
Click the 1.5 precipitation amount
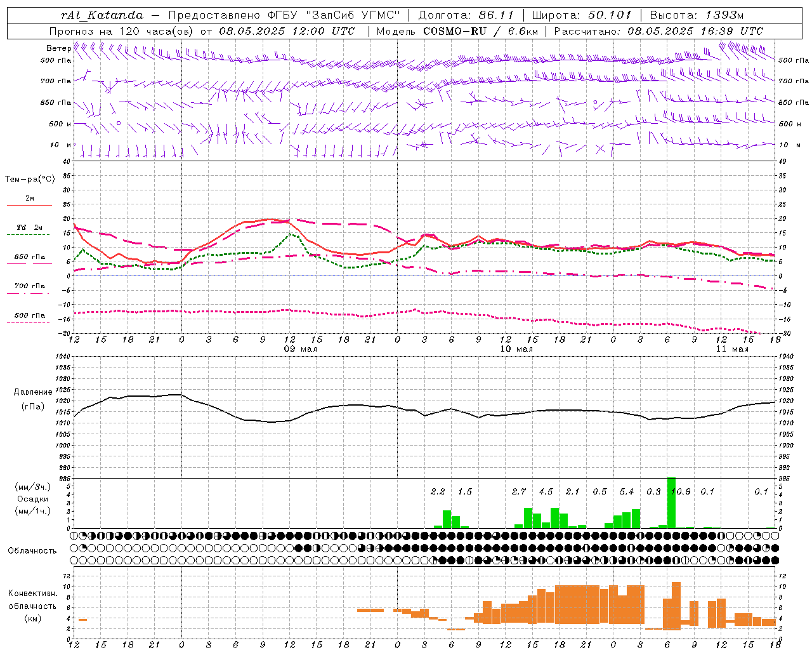click(x=465, y=491)
